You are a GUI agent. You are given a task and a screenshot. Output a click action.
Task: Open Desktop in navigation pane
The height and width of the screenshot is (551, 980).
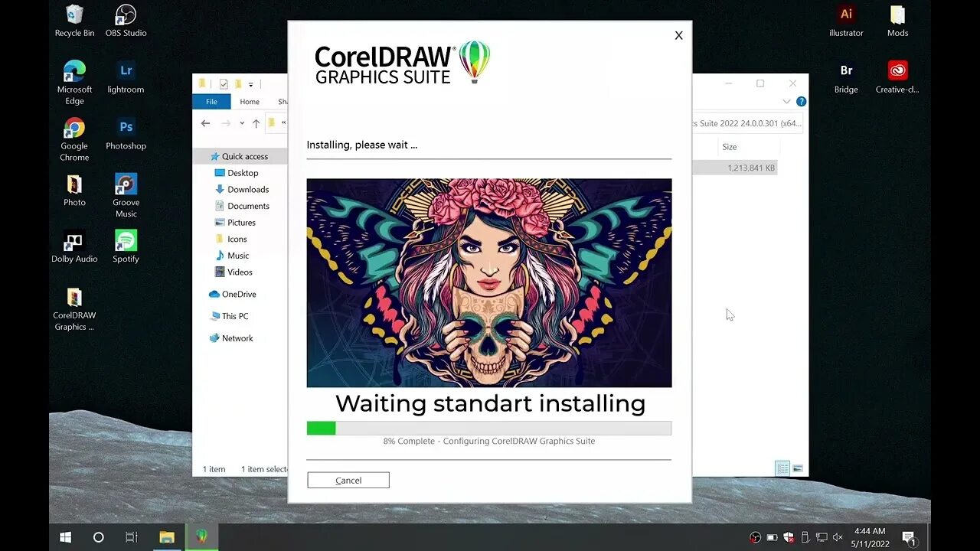(x=237, y=173)
